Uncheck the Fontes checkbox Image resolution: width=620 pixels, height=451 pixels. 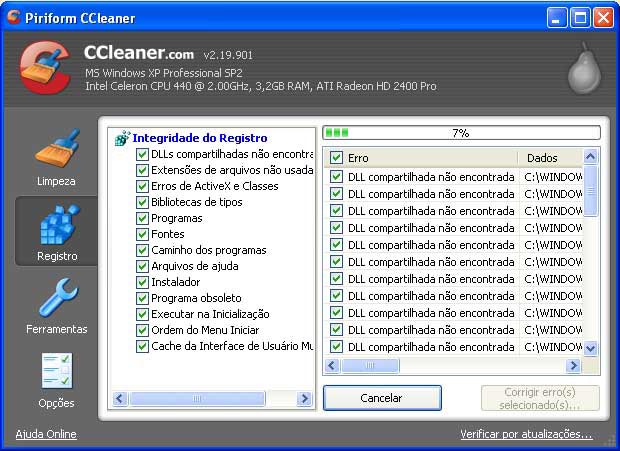click(142, 234)
